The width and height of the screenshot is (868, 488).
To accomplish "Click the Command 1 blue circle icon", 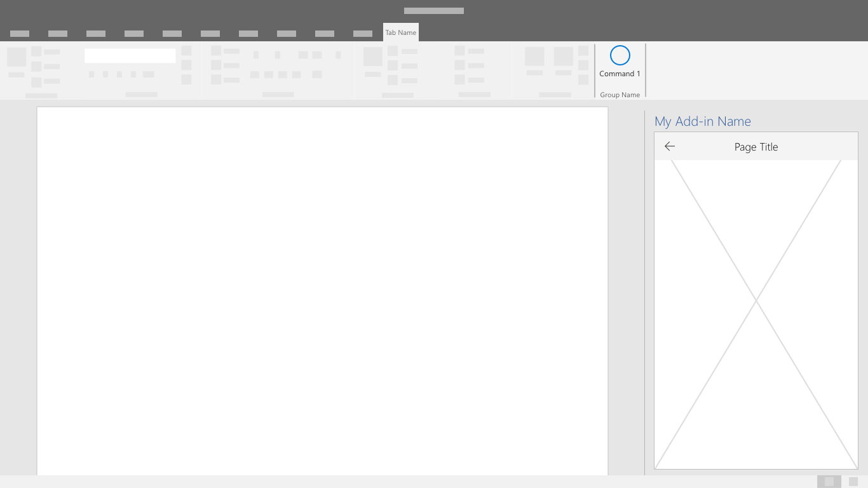I will pos(620,55).
